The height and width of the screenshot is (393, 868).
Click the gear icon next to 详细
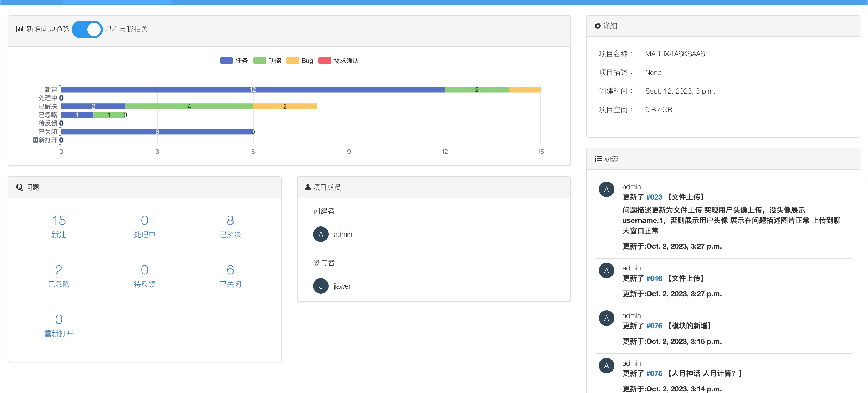pyautogui.click(x=598, y=26)
